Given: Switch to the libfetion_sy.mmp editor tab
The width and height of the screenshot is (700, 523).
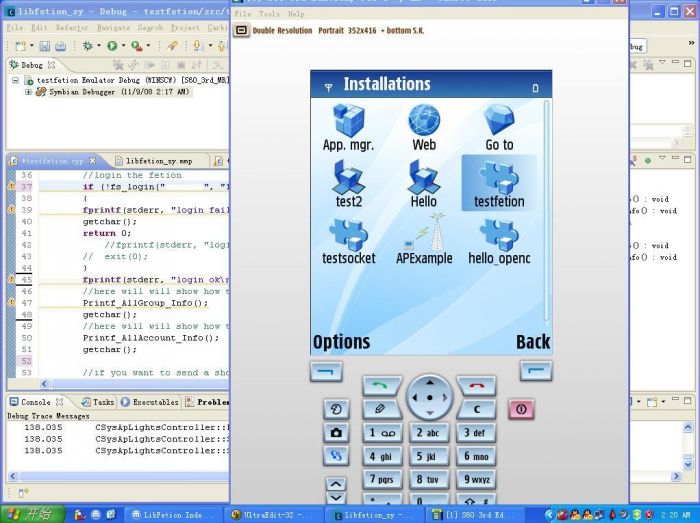Looking at the screenshot, I should [154, 161].
